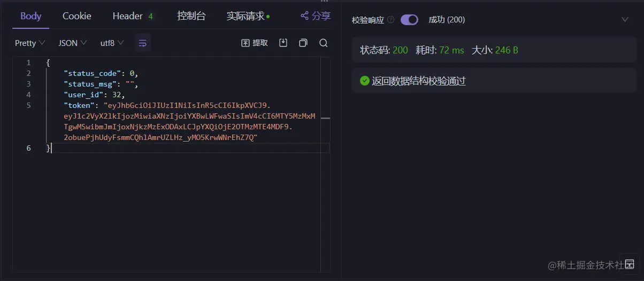The image size is (644, 281).
Task: Click the green validation passed checkmark
Action: 365,81
